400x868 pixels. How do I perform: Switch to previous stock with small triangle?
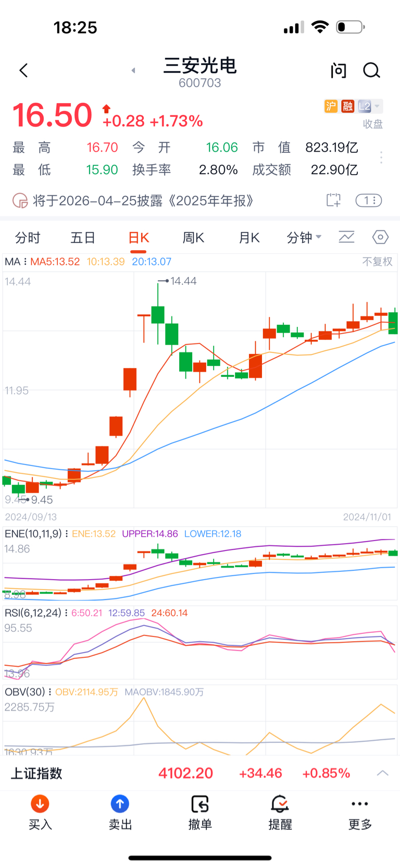(x=133, y=70)
